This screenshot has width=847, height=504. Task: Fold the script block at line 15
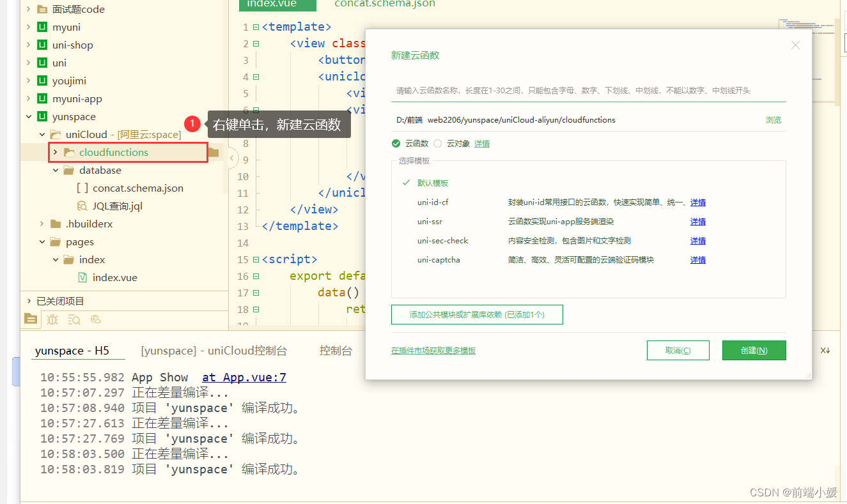click(256, 259)
